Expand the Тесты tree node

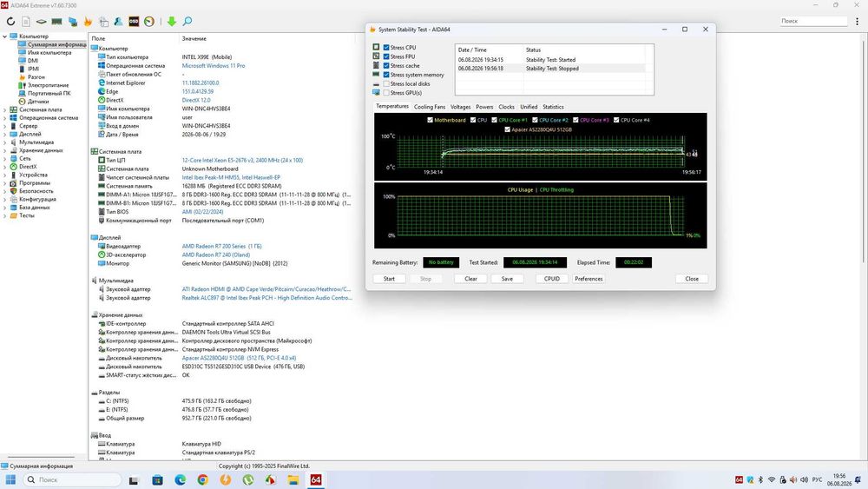pos(4,215)
